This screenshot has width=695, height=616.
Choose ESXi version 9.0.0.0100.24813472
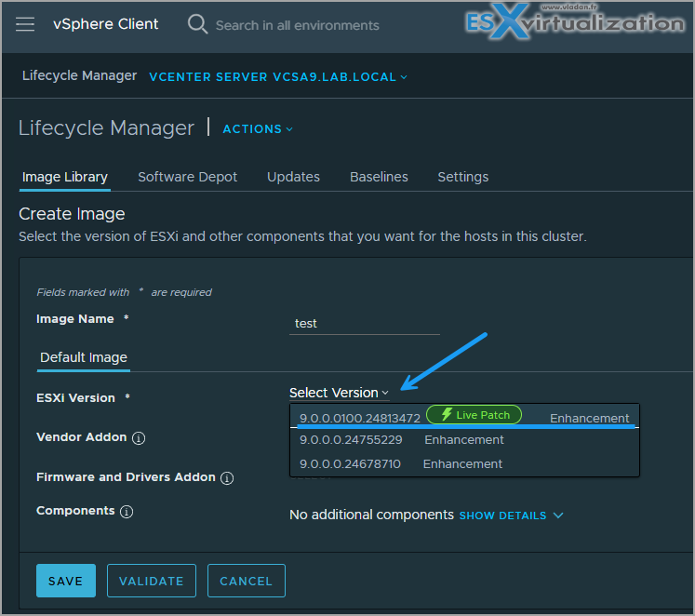(x=464, y=417)
